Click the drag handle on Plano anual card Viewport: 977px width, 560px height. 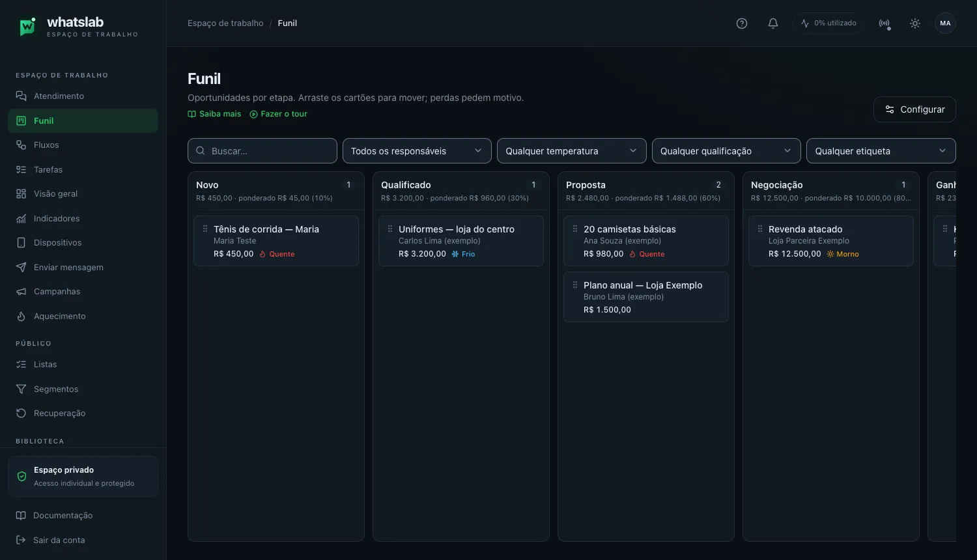tap(575, 285)
